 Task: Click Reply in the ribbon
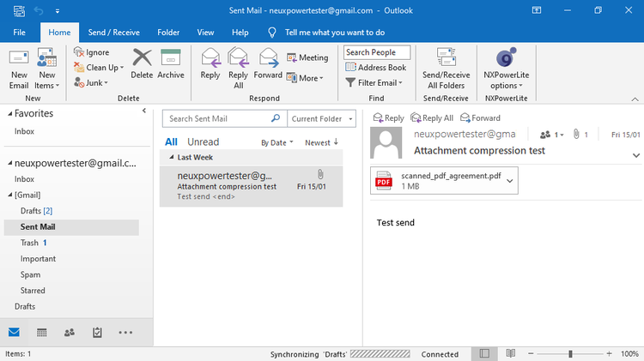[x=210, y=64]
